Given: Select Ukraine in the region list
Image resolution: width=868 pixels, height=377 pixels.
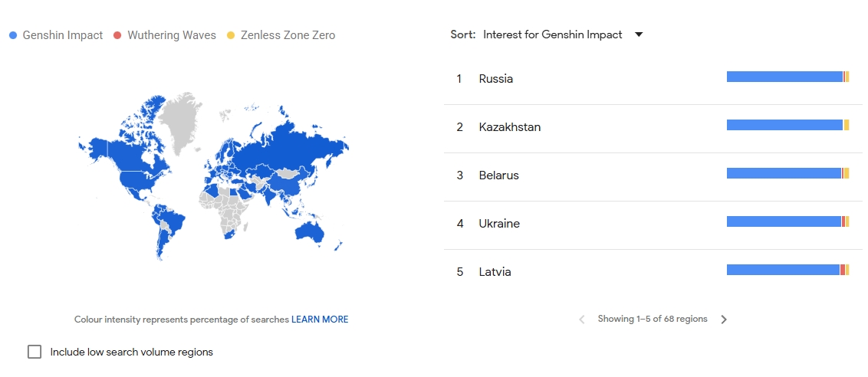Looking at the screenshot, I should pyautogui.click(x=498, y=224).
